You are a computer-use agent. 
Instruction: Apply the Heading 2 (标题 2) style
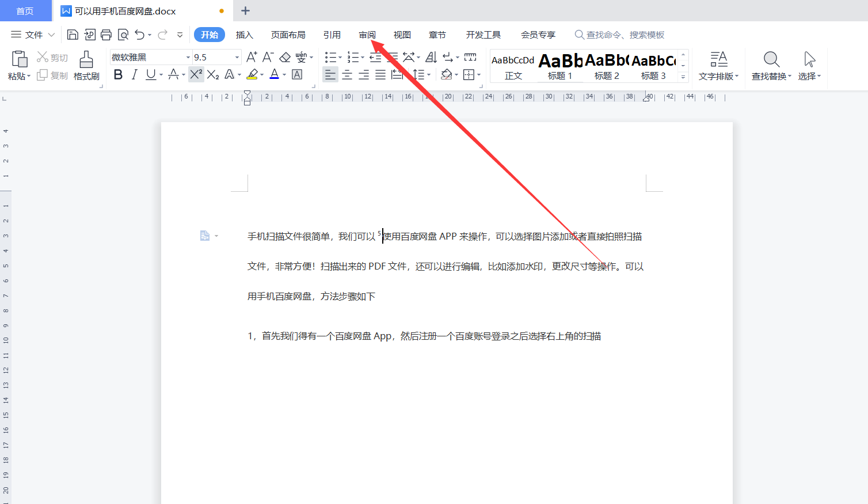coord(607,66)
